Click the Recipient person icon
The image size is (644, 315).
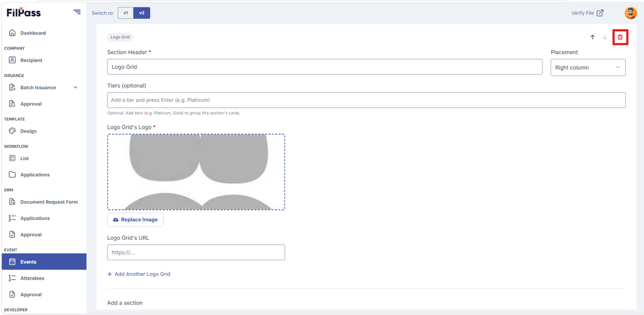12,61
